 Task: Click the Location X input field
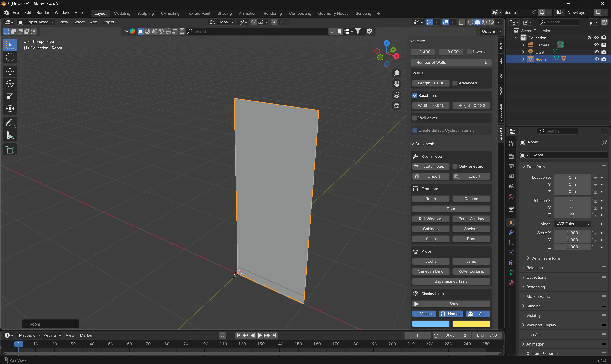pos(572,177)
